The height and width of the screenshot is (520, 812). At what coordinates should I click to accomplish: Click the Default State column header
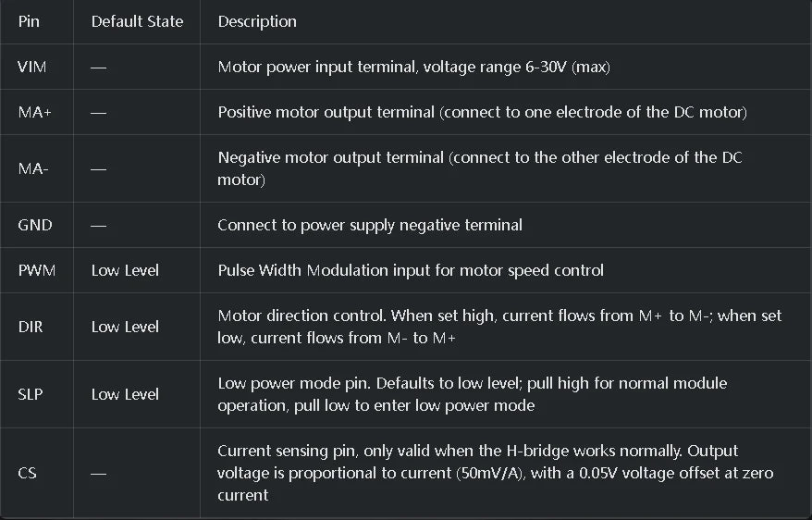[137, 21]
